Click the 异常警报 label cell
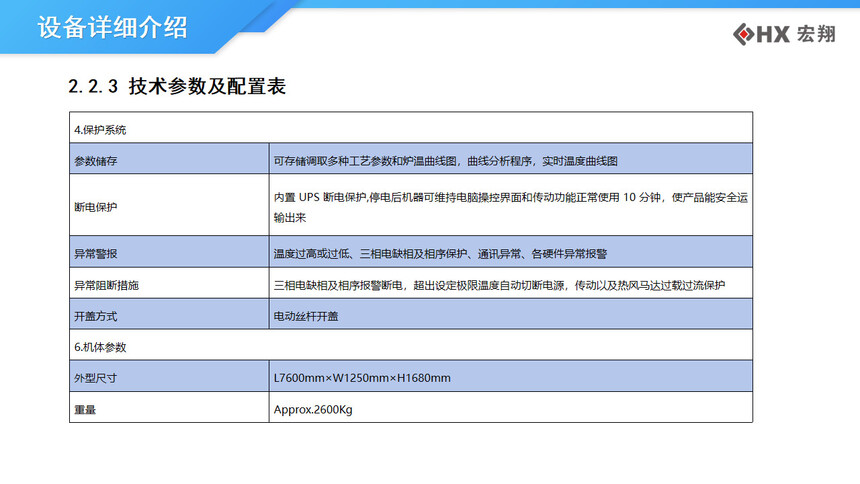 click(x=96, y=253)
